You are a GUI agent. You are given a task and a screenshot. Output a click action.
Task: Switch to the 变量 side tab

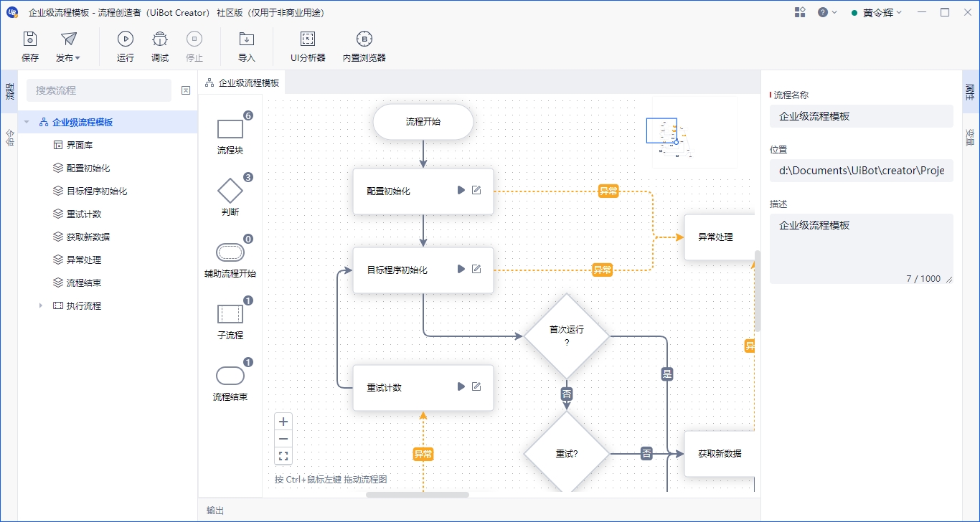point(970,137)
